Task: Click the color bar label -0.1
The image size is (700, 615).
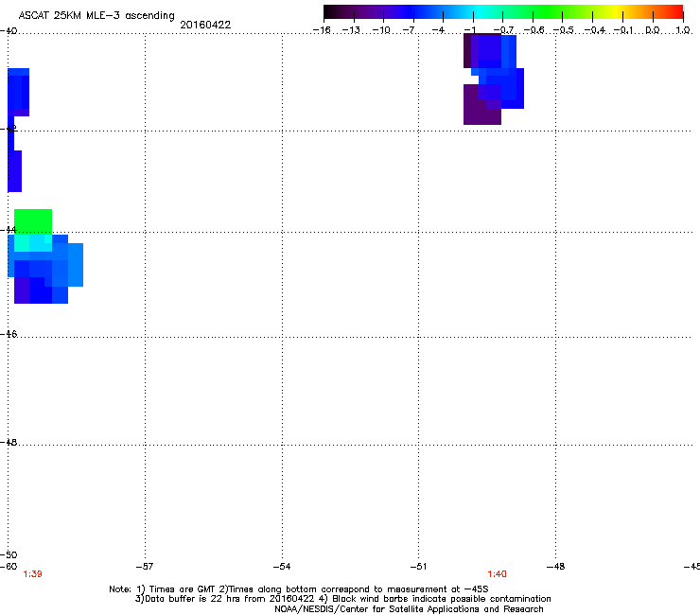Action: tap(623, 30)
